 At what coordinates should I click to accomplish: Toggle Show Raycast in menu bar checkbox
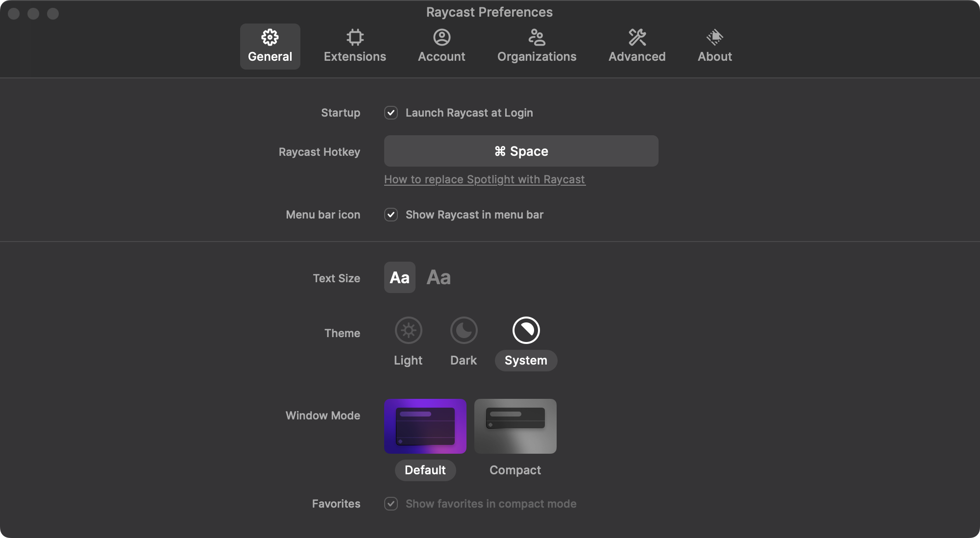coord(391,215)
